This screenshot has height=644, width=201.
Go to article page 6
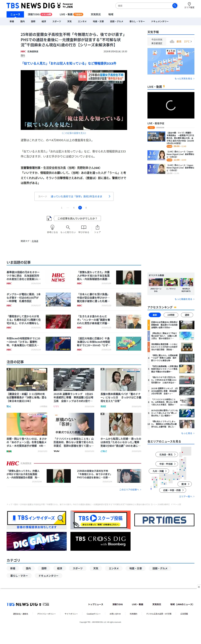tap(74, 208)
